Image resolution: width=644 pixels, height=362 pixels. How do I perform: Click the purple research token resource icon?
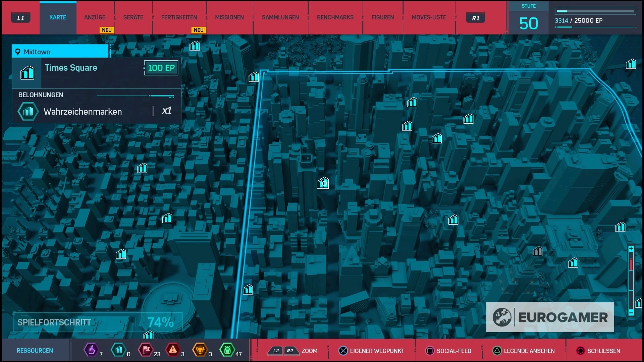91,350
